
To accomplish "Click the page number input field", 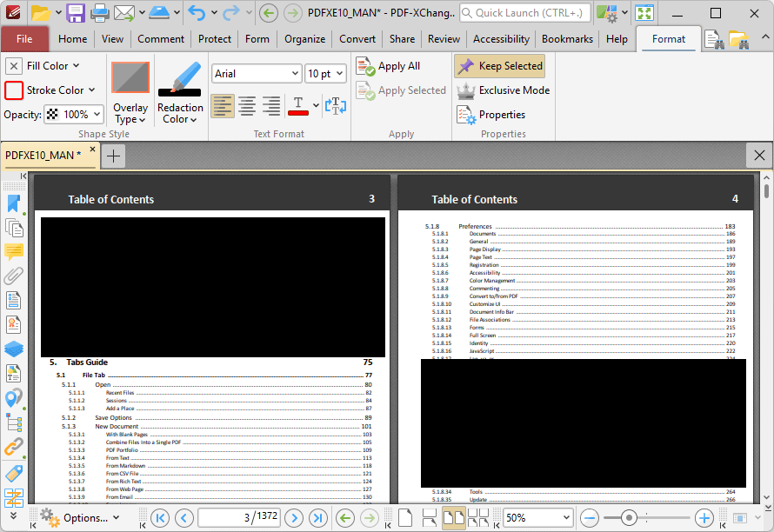I will coord(239,518).
